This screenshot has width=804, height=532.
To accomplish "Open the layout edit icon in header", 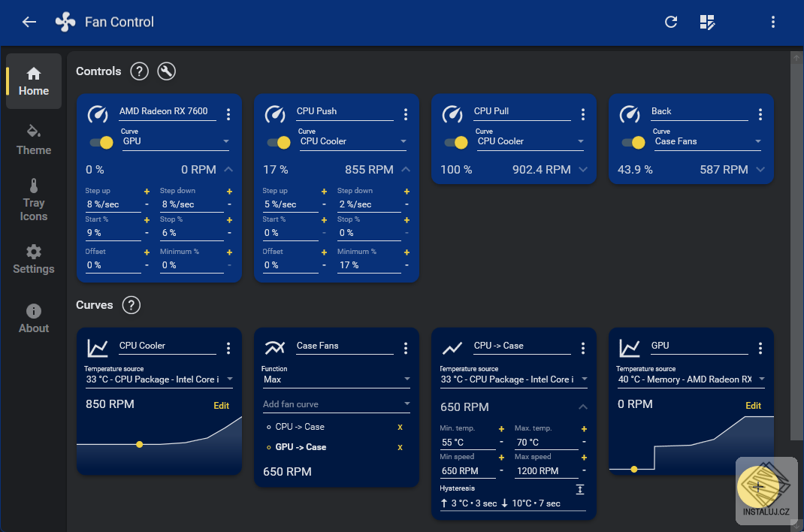I will [707, 22].
